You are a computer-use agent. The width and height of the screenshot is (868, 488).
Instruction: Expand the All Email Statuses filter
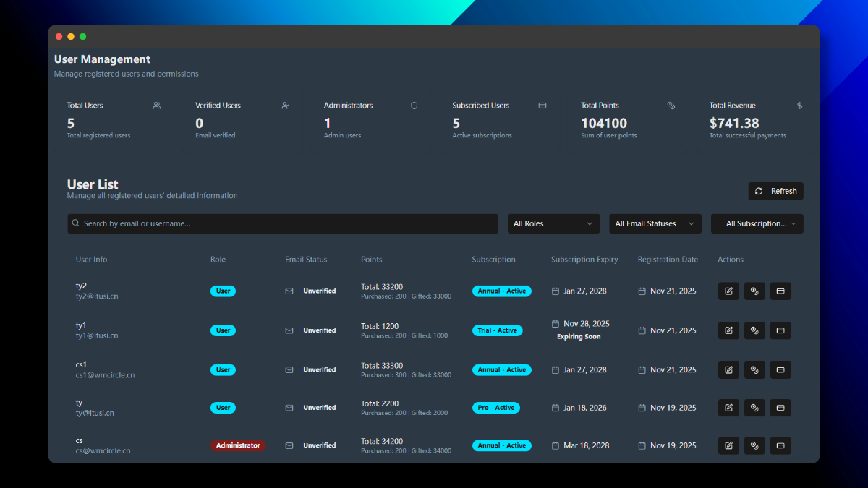pyautogui.click(x=655, y=223)
